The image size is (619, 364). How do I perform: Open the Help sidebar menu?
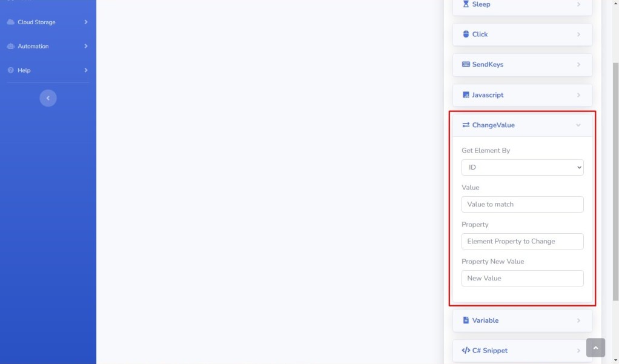48,70
